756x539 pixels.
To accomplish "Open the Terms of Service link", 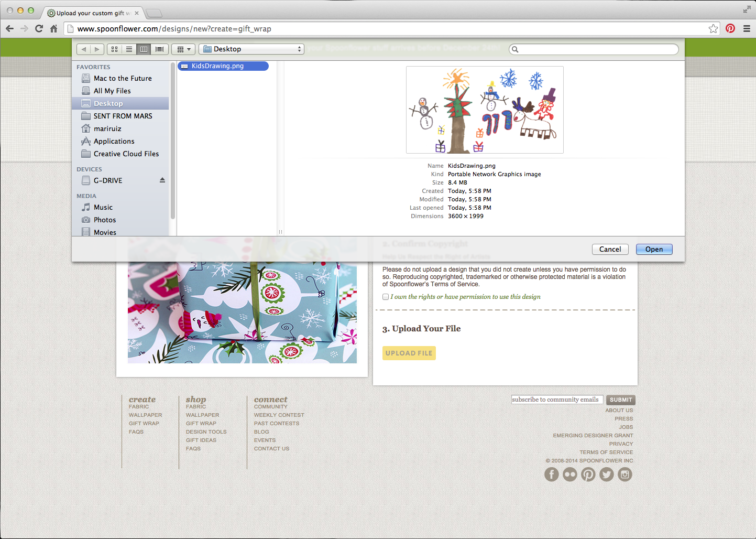I will coord(606,452).
